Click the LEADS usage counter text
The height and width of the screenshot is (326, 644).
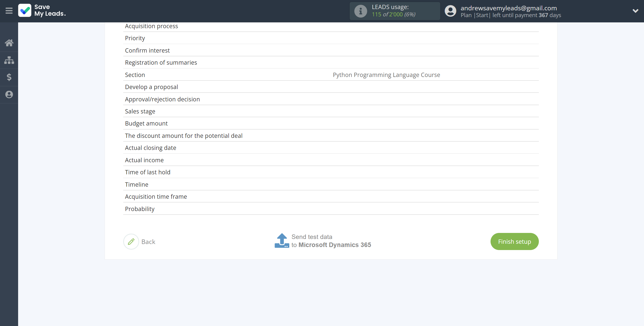click(x=393, y=15)
